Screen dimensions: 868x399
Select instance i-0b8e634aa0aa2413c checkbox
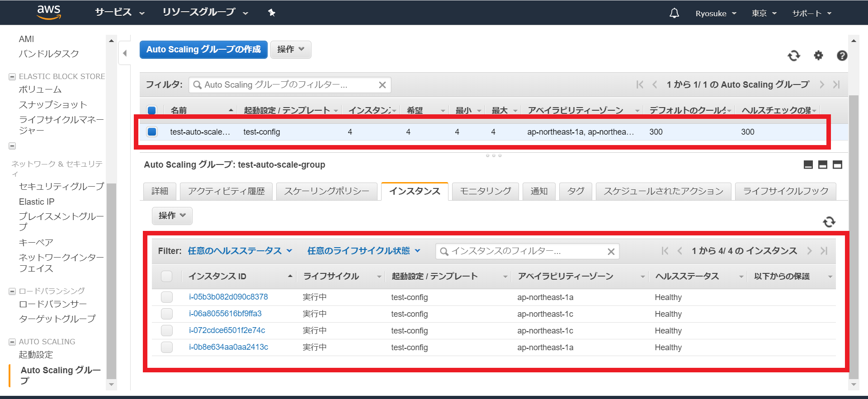(x=167, y=347)
